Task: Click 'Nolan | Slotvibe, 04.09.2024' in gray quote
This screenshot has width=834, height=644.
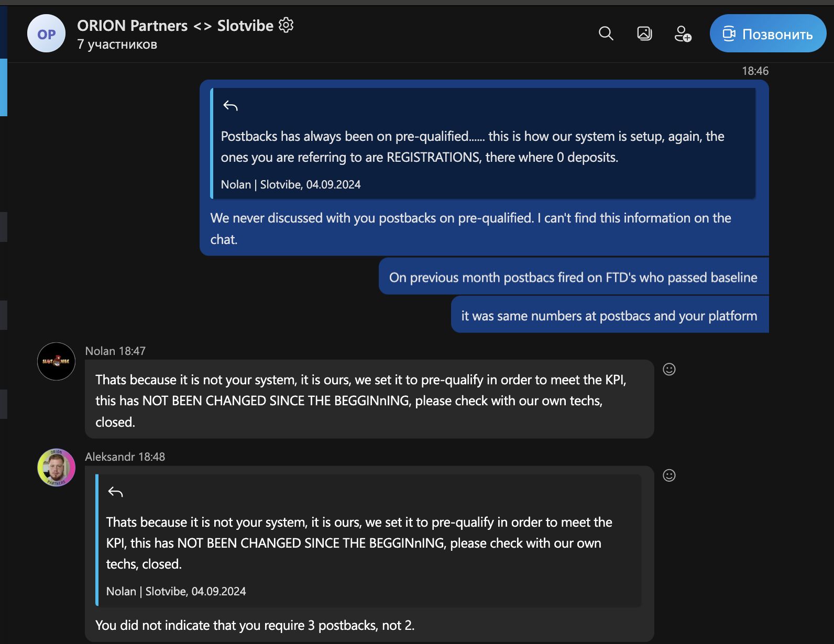Action: (x=176, y=591)
